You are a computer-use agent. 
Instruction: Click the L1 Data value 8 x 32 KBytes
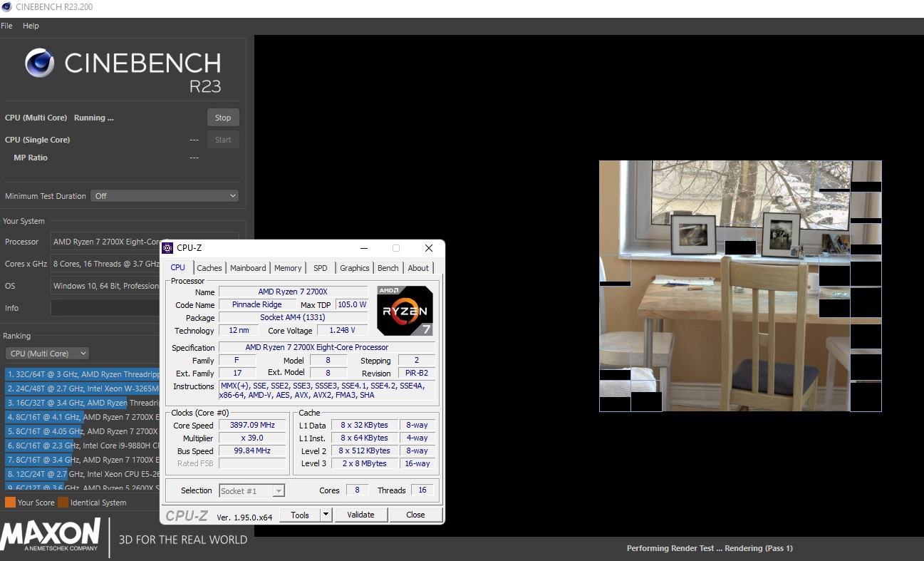364,425
